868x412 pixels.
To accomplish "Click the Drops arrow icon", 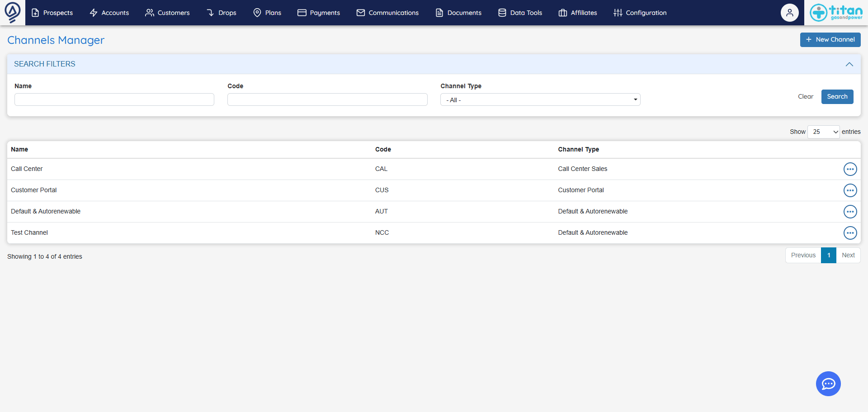I will coord(210,13).
